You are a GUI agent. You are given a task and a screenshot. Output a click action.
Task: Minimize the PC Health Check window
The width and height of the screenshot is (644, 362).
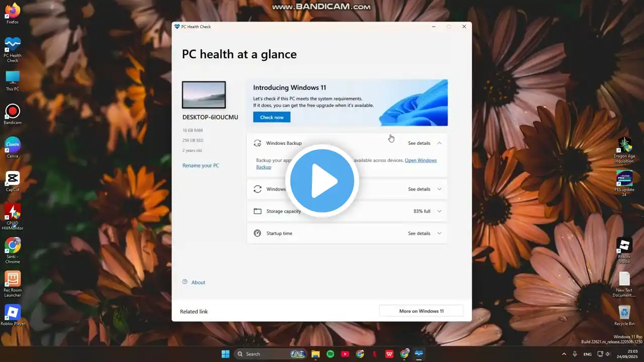click(x=434, y=27)
